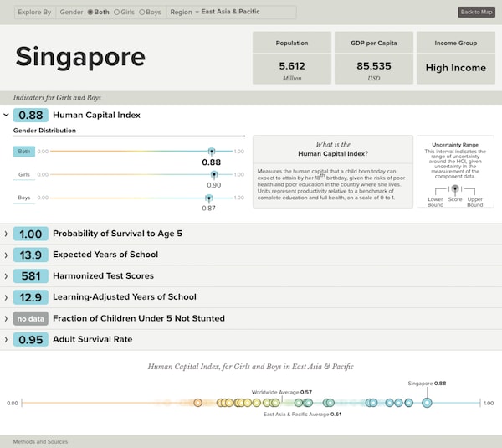Select the Boys tab in Gender Distribution
This screenshot has width=502, height=448.
tap(24, 198)
